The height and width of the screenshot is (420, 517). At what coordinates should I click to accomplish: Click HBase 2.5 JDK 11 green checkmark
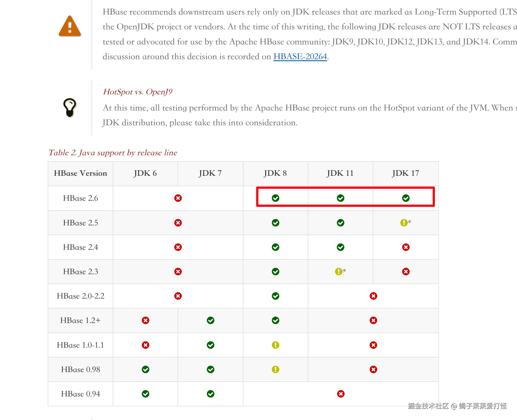click(x=340, y=223)
